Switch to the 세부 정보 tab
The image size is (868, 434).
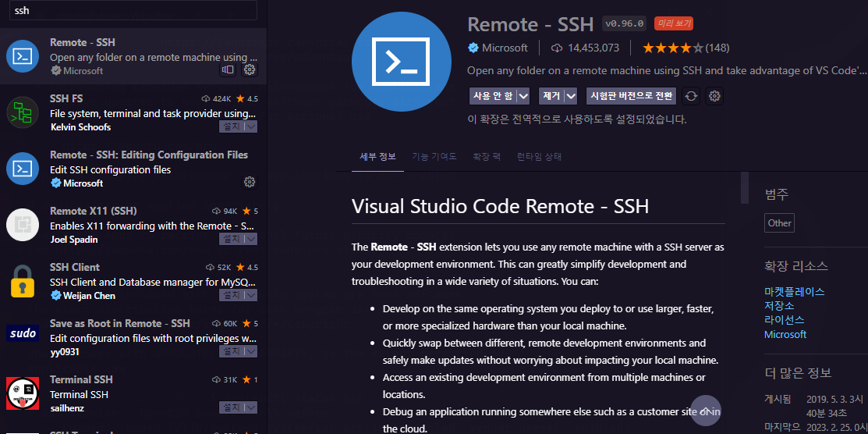[378, 156]
